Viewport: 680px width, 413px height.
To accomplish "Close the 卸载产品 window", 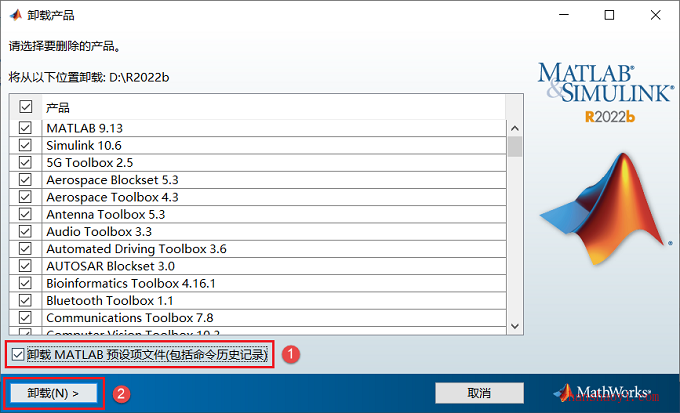I will [x=655, y=15].
